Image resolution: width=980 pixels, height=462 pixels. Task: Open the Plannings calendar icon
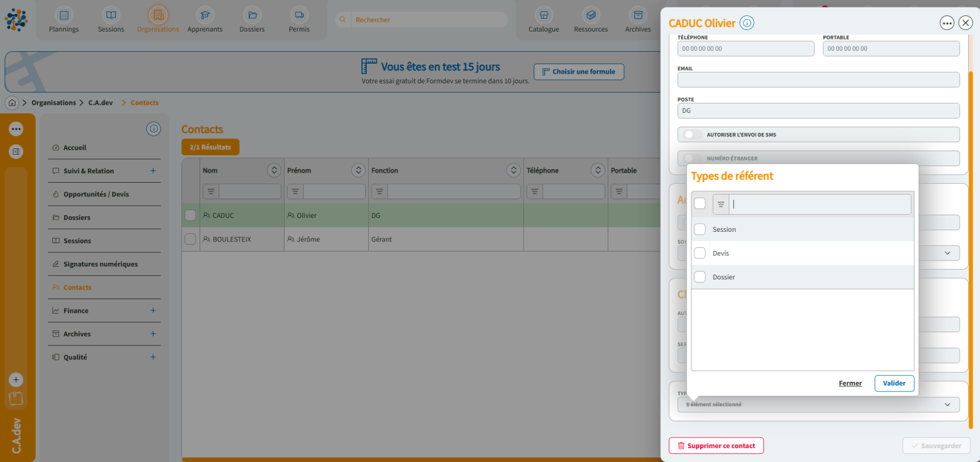(x=64, y=15)
